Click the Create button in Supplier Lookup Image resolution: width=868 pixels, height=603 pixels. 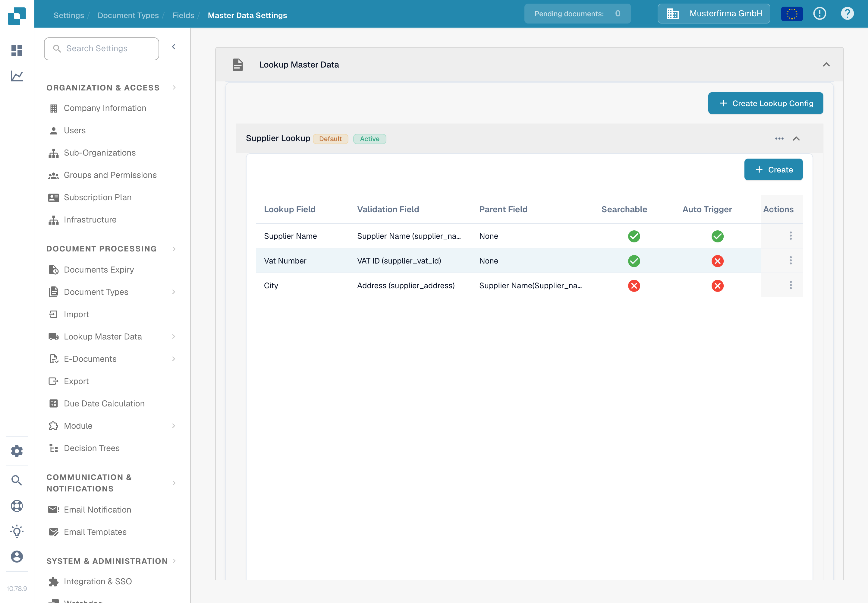coord(773,170)
